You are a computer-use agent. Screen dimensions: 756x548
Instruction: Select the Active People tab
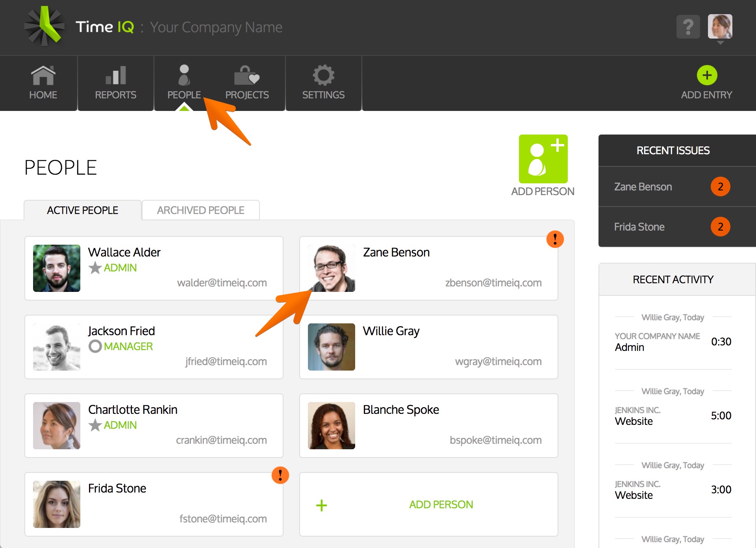point(82,210)
